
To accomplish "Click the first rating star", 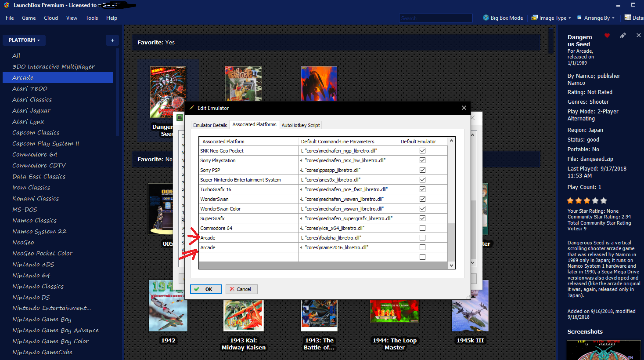I will 570,200.
